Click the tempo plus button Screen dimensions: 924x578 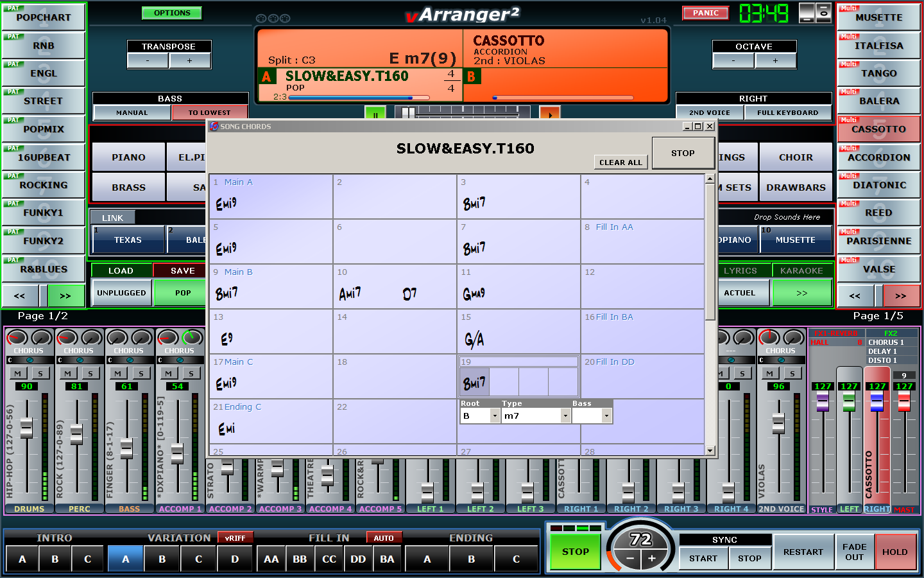point(652,559)
